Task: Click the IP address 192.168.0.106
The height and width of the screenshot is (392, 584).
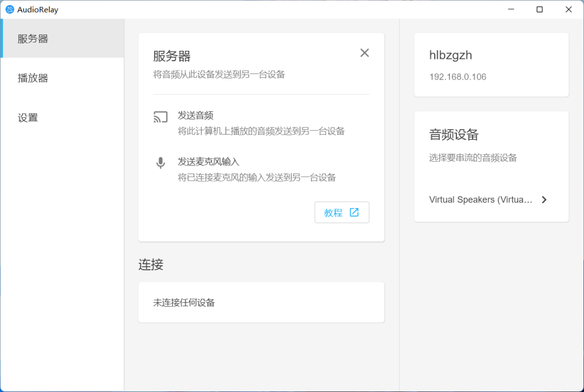Action: point(458,77)
